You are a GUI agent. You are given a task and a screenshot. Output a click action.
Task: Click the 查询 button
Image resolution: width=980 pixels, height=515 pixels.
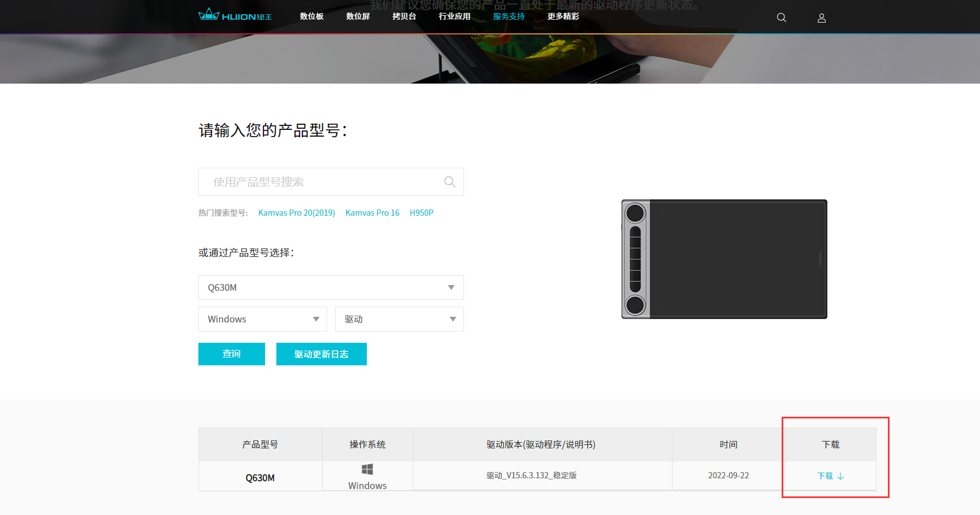[232, 354]
